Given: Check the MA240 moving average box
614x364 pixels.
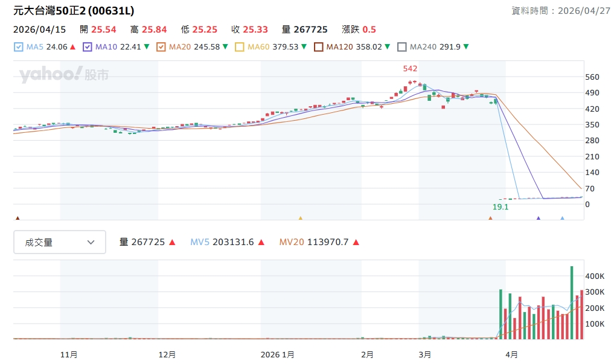Looking at the screenshot, I should coord(402,46).
